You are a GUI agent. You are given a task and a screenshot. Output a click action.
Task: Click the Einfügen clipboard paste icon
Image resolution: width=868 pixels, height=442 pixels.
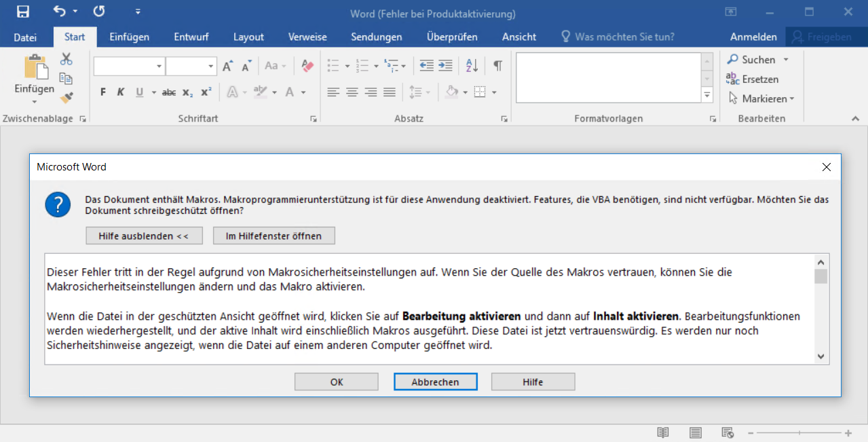point(35,67)
